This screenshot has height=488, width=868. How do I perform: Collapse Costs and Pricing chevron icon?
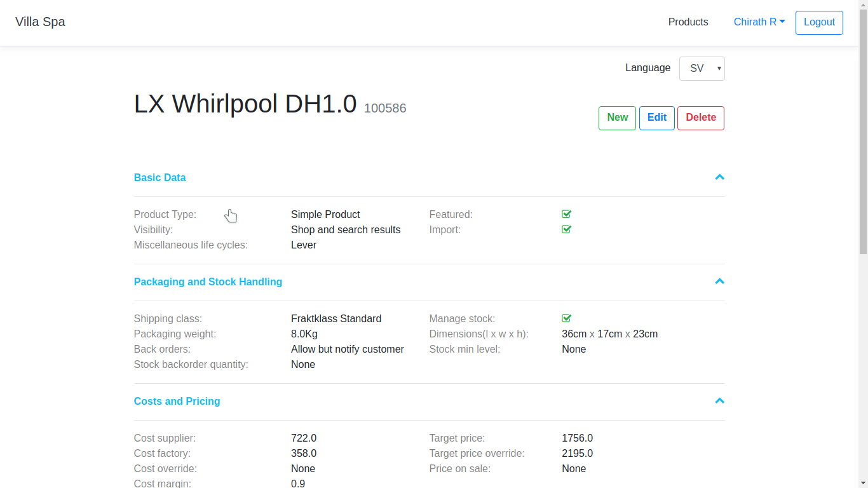pyautogui.click(x=719, y=401)
